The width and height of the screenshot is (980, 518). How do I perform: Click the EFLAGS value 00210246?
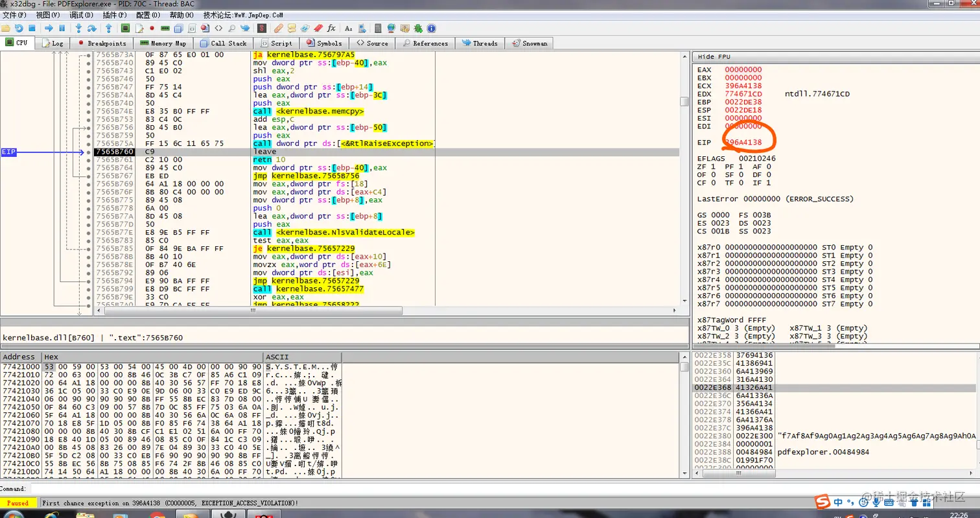757,158
